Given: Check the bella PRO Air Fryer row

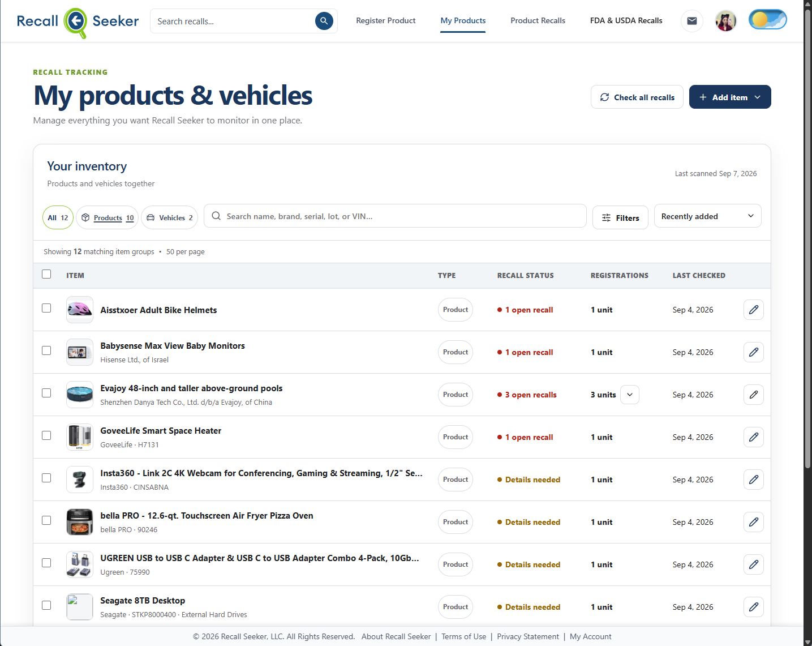Looking at the screenshot, I should (46, 520).
